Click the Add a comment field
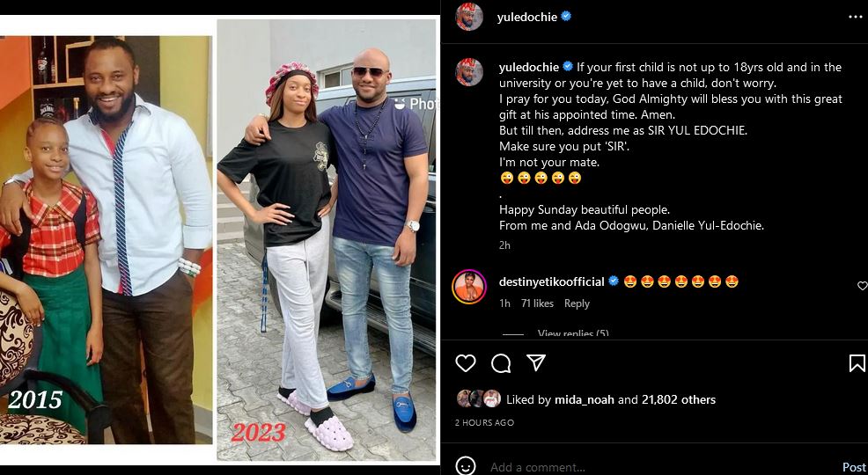Viewport: 868px width, 475px height. (x=658, y=467)
